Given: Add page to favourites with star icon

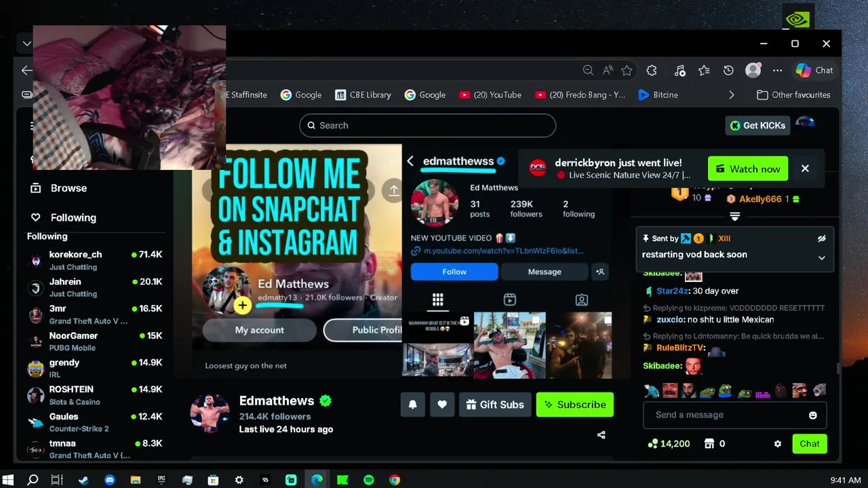Looking at the screenshot, I should pyautogui.click(x=627, y=70).
